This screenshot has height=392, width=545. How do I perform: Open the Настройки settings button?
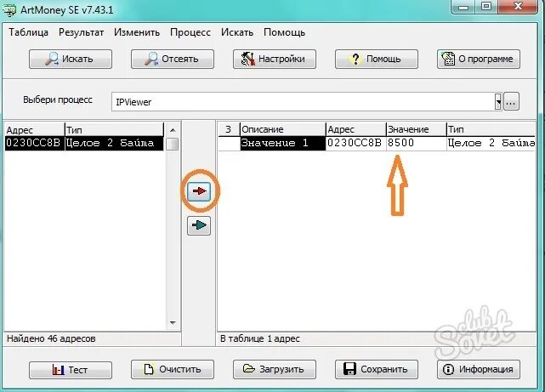pos(275,59)
